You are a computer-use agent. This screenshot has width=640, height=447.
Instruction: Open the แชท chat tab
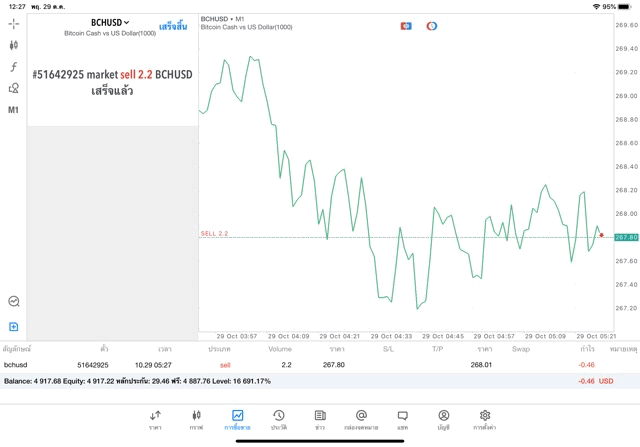[x=402, y=420]
